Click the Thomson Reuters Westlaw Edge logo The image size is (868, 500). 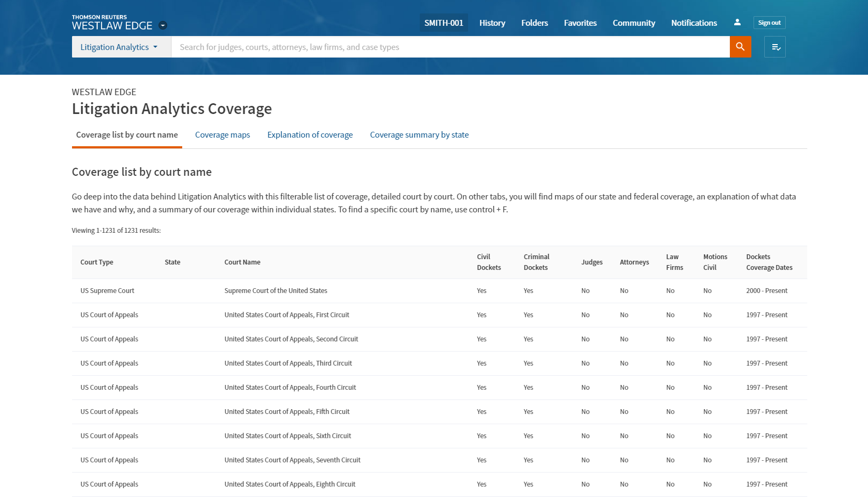(112, 23)
